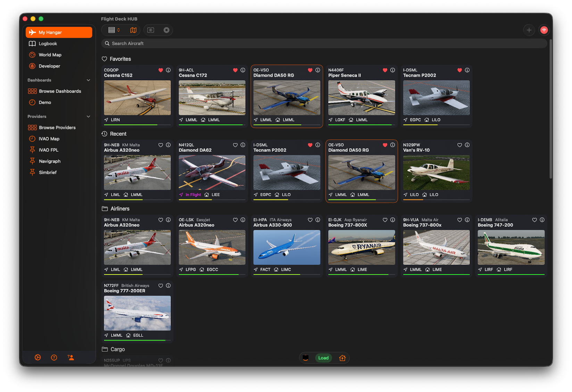Open Logbook from the sidebar
The image size is (572, 392).
click(48, 44)
